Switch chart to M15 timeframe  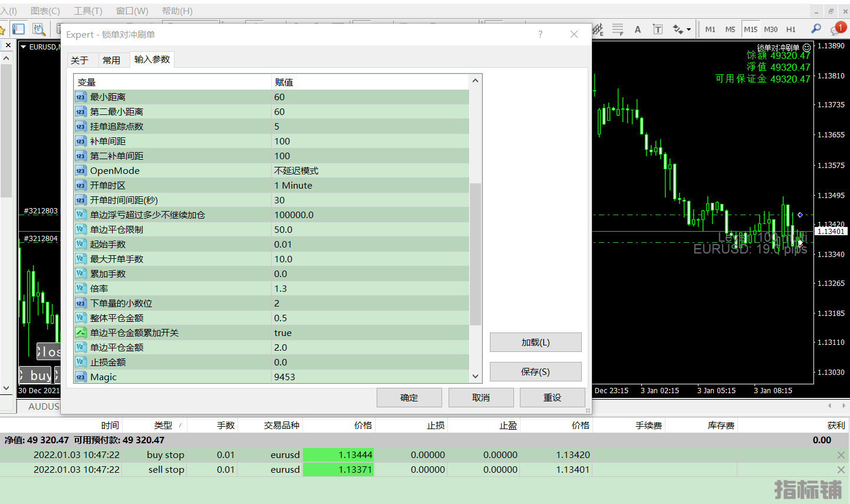(x=750, y=29)
